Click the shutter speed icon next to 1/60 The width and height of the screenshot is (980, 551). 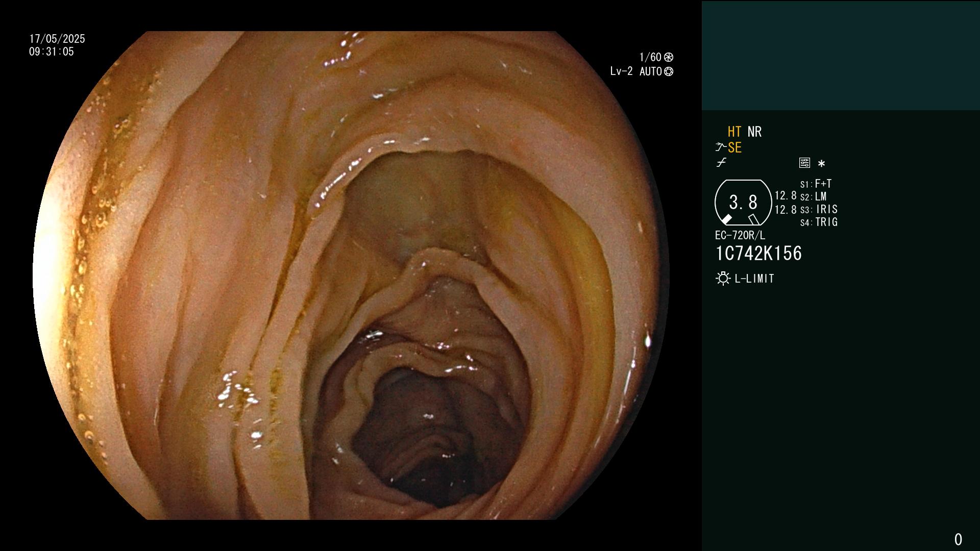[x=669, y=57]
